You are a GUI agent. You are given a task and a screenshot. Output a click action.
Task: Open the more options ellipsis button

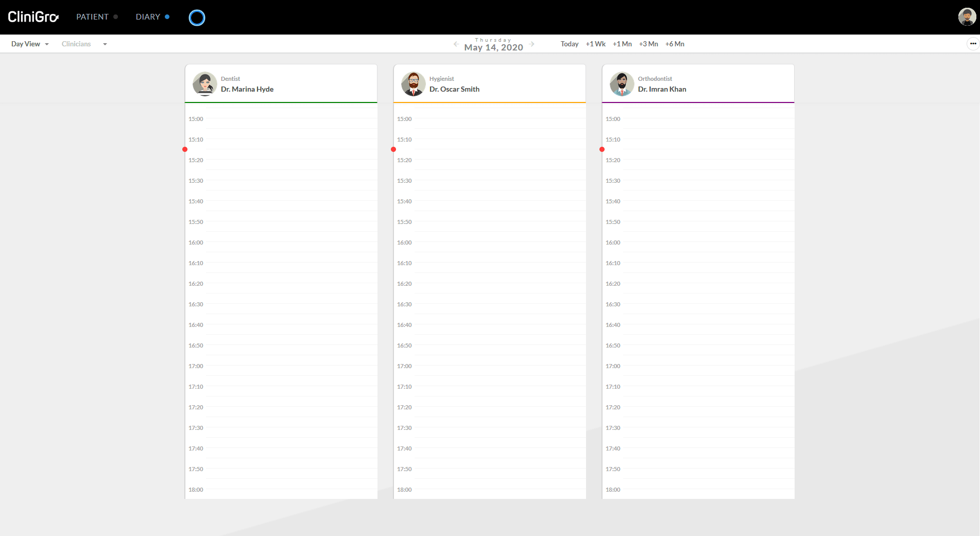tap(973, 44)
